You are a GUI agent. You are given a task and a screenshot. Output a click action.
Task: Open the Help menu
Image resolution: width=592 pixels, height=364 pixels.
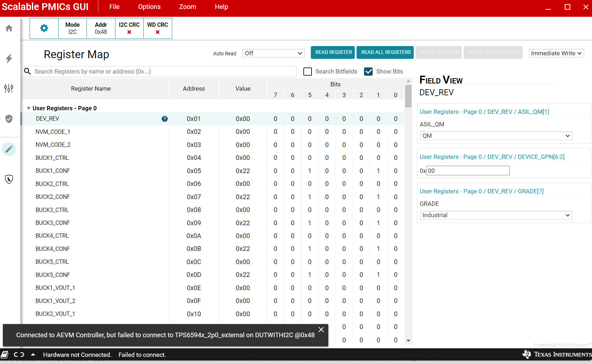pyautogui.click(x=222, y=7)
